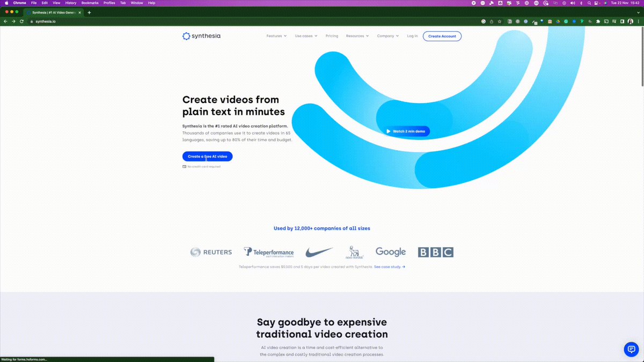
Task: Click the Google company logo
Action: [391, 252]
